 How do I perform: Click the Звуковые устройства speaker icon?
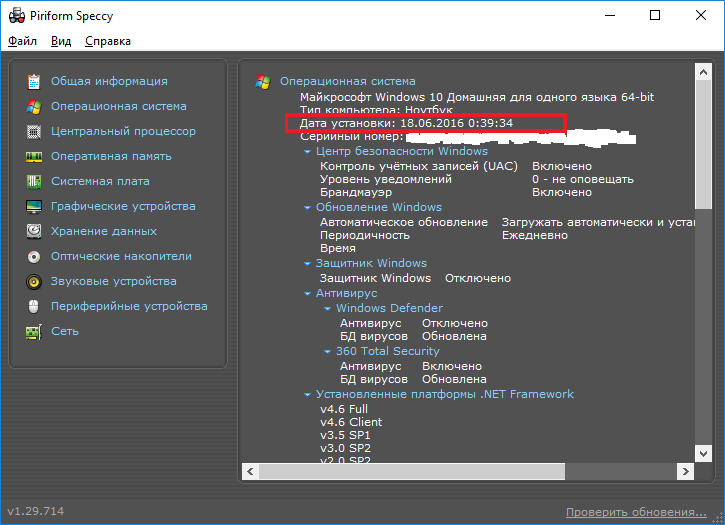(34, 282)
